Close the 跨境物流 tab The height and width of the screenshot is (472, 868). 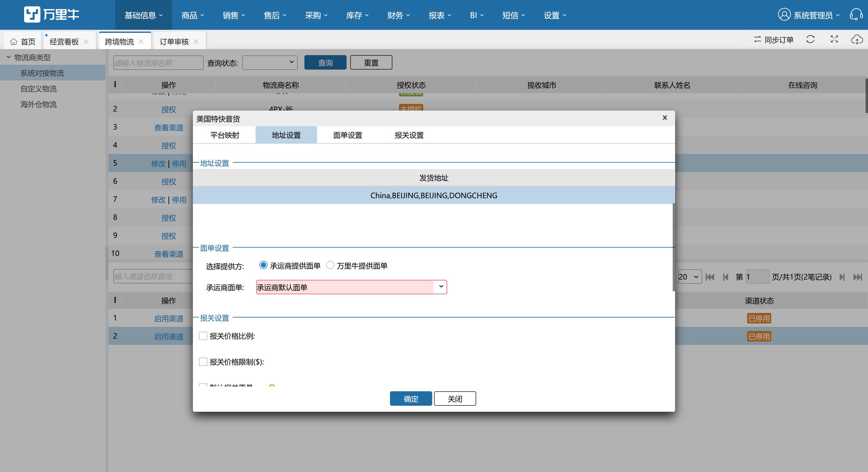pos(141,41)
